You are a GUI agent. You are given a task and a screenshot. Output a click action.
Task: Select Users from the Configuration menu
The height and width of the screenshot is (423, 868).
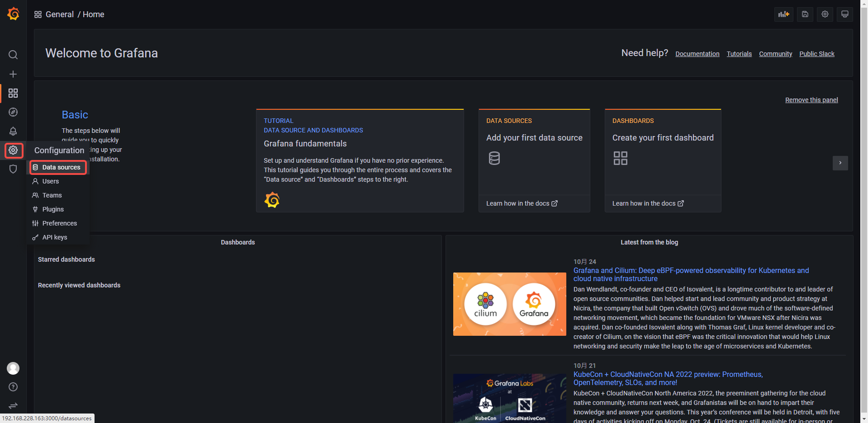click(58, 181)
